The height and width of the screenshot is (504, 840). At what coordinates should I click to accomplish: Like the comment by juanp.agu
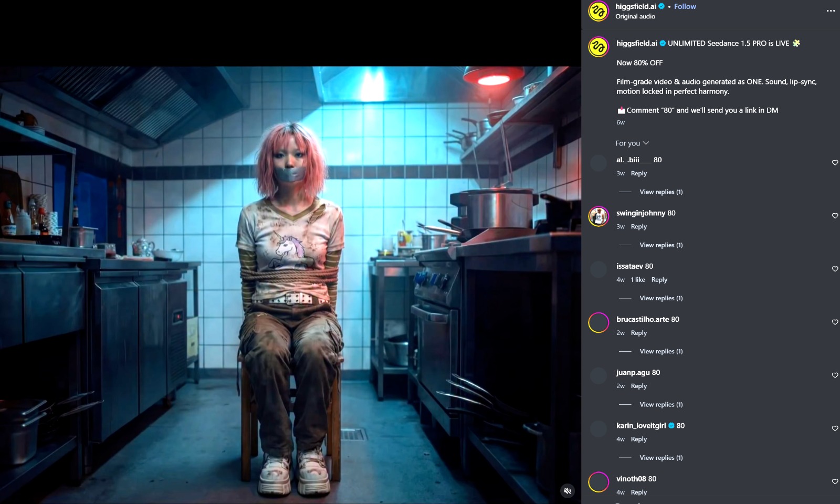tap(835, 375)
